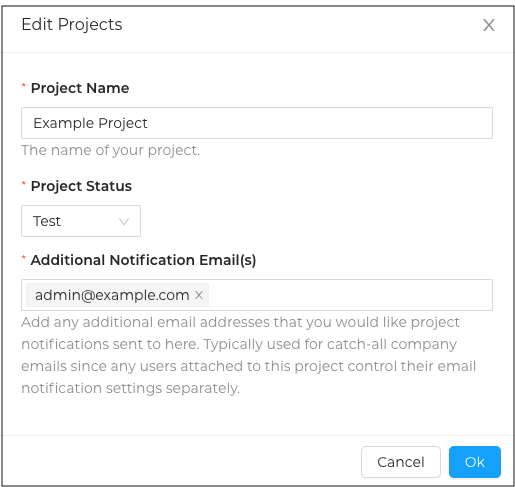Cancel editing the project
This screenshot has height=487, width=515.
click(x=401, y=462)
